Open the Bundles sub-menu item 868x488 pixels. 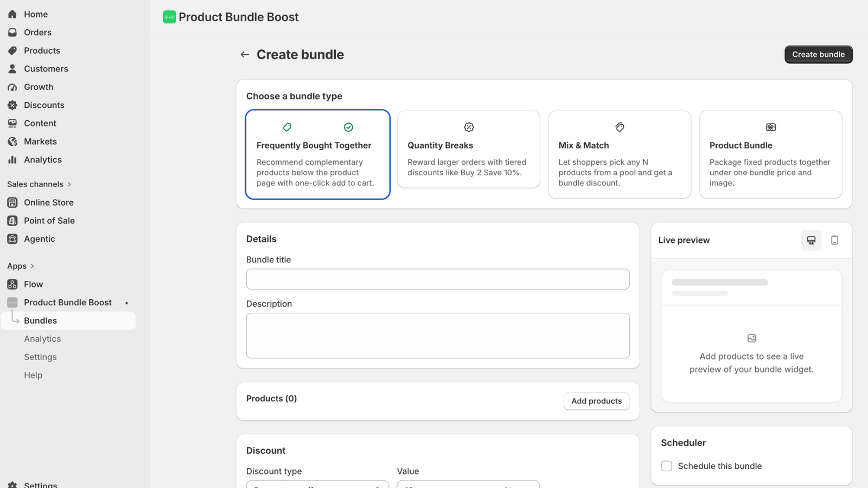point(68,320)
